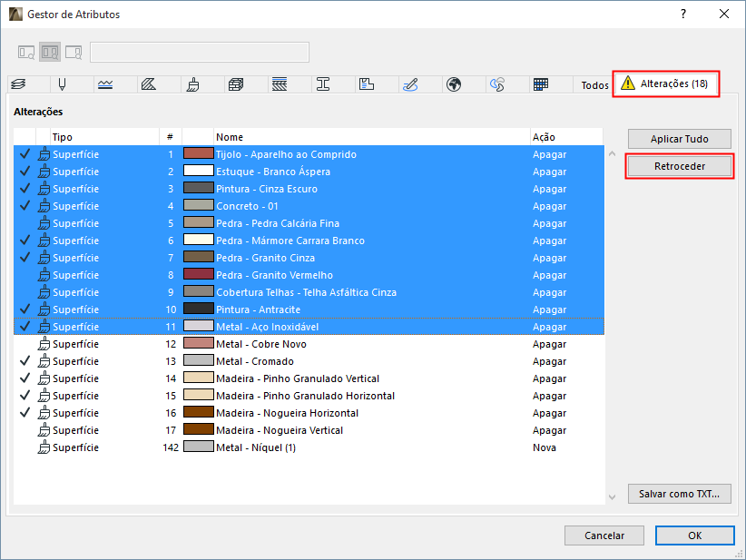Open the MEP Systems tab icon

point(410,84)
